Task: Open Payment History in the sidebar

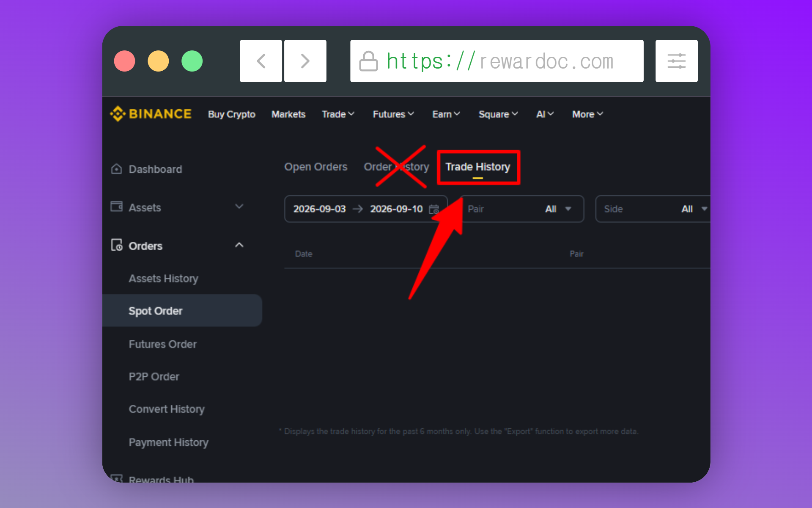Action: 168,442
